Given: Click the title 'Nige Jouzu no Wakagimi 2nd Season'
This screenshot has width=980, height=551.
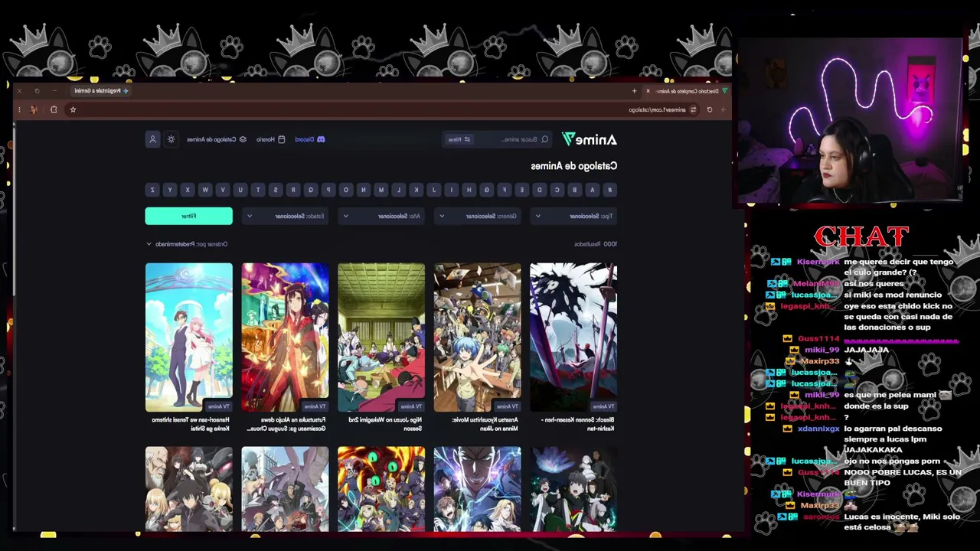Looking at the screenshot, I should coord(386,424).
